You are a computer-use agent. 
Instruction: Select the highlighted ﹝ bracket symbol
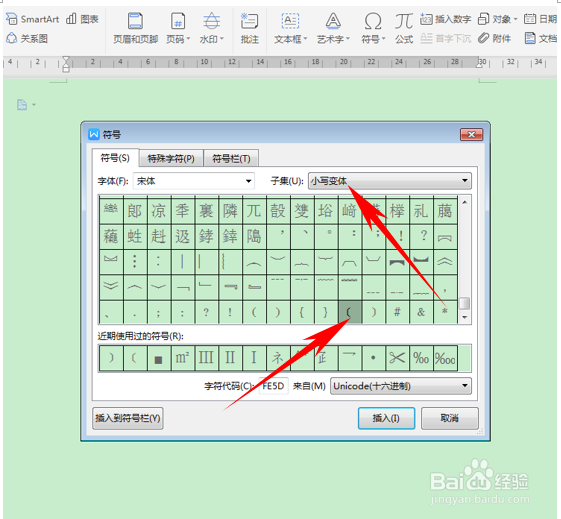click(x=350, y=312)
